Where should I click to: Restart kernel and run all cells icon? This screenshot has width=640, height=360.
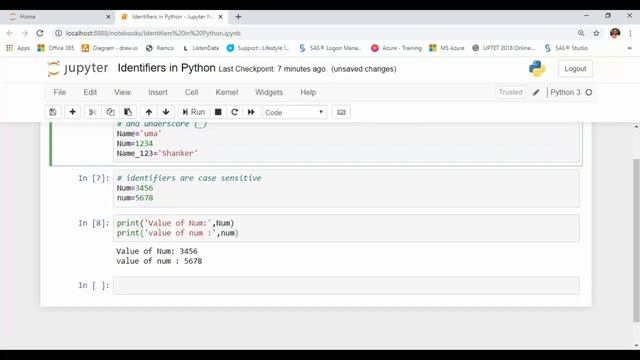(251, 112)
